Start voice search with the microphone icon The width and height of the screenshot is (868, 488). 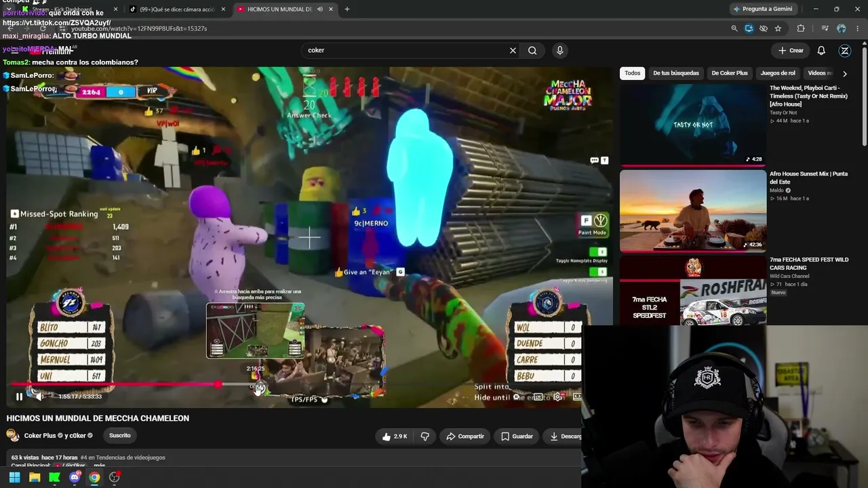(559, 50)
